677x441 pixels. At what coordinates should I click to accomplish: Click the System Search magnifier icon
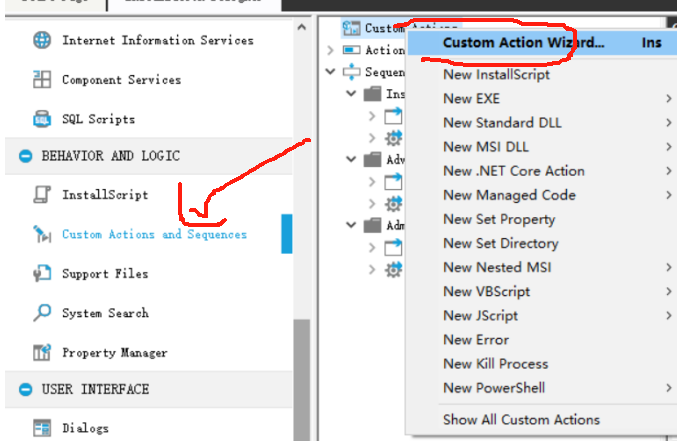click(x=42, y=313)
